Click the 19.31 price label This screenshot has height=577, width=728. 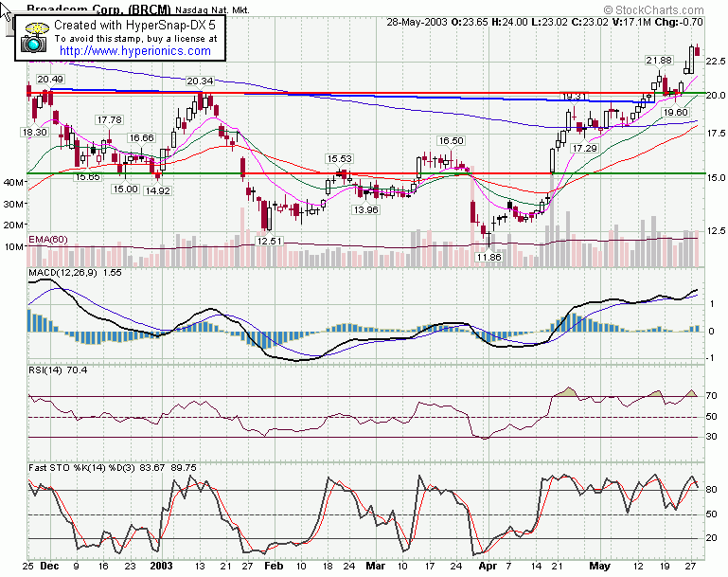pyautogui.click(x=574, y=97)
